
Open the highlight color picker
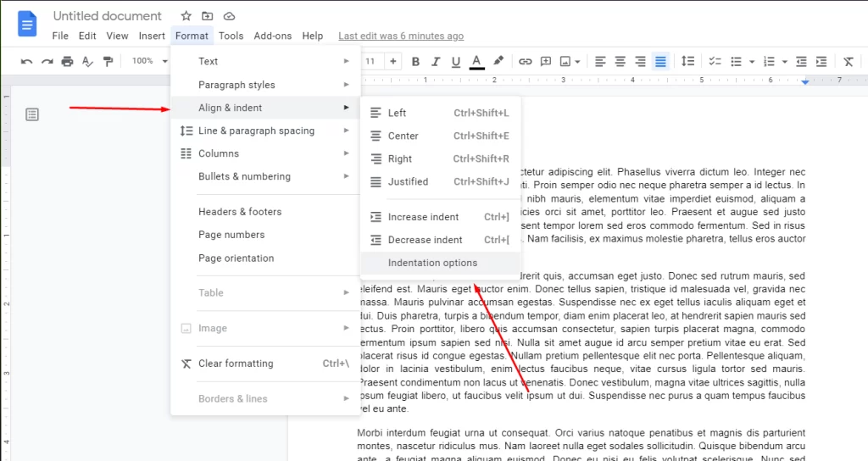pos(498,61)
